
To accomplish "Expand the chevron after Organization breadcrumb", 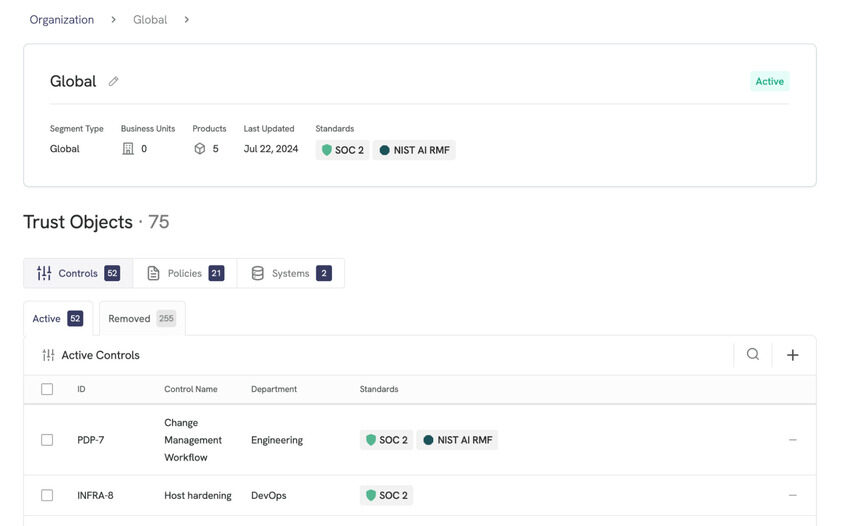I will click(113, 20).
